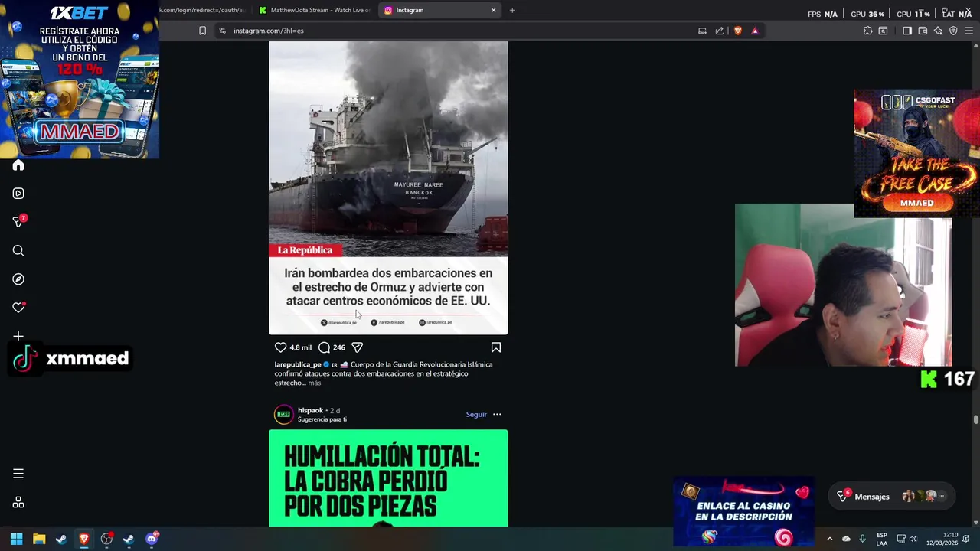Go to Instagram Home in sidebar
This screenshot has width=980, height=551.
pyautogui.click(x=18, y=165)
